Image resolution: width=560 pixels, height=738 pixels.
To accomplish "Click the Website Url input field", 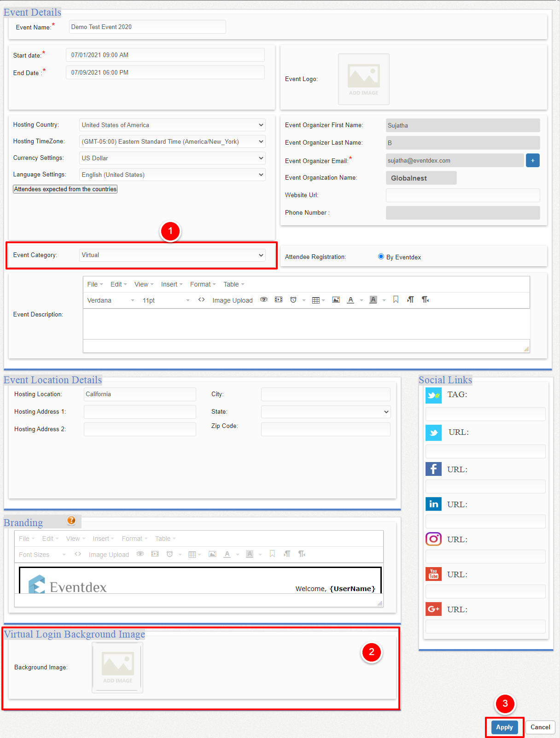I will click(x=463, y=195).
